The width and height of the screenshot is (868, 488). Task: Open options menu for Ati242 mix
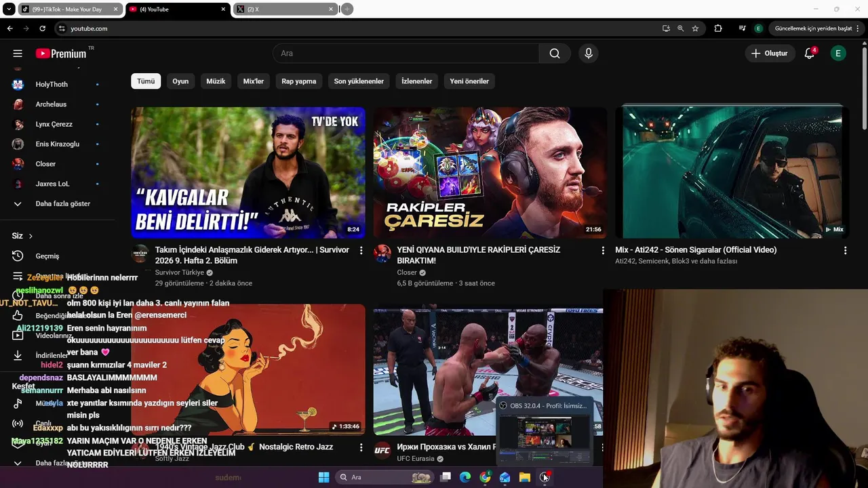click(845, 251)
